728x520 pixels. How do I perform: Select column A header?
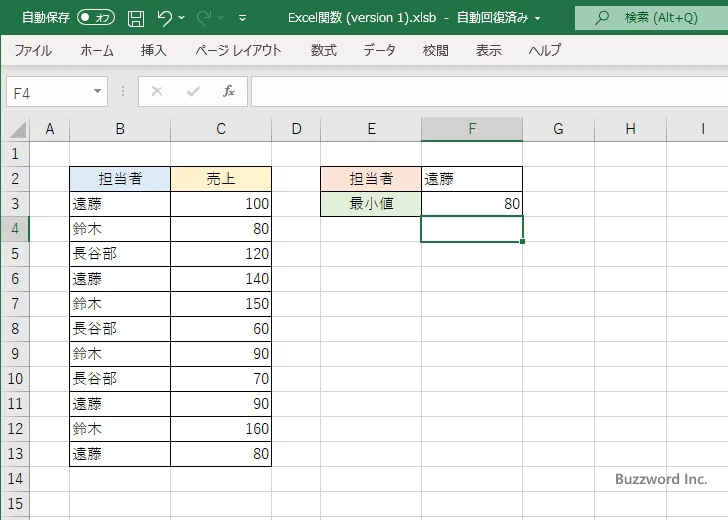(x=50, y=129)
